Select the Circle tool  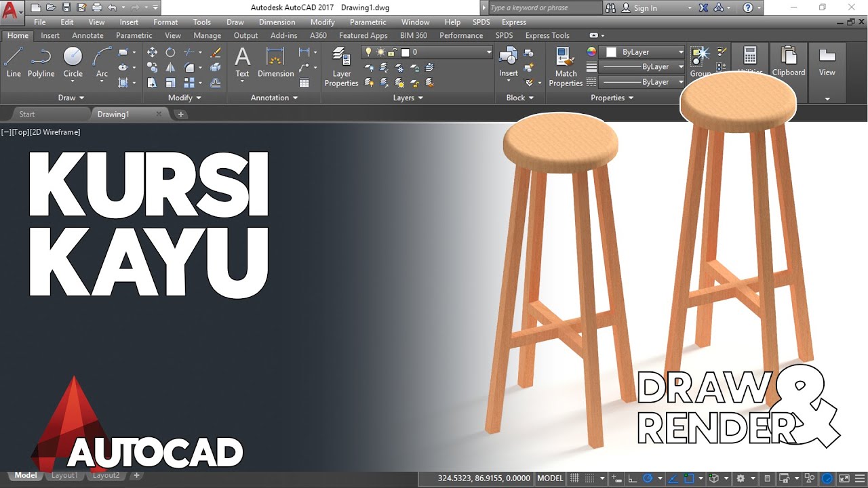[x=73, y=62]
